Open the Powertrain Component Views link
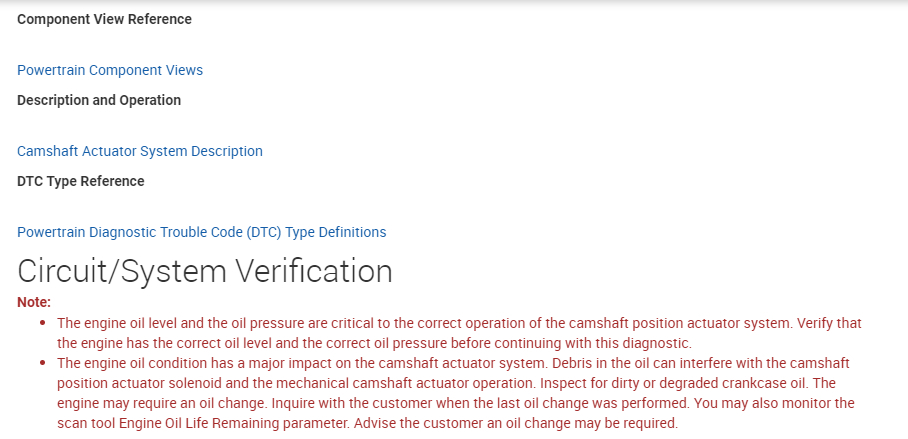Viewport: 908px width, 439px height. pos(110,70)
